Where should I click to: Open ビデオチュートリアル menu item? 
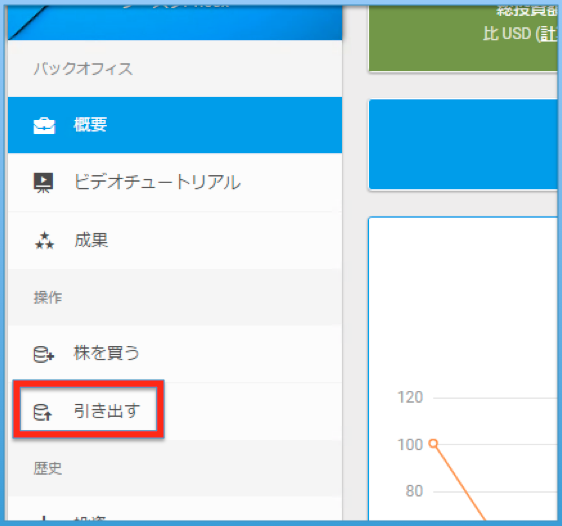pyautogui.click(x=175, y=182)
